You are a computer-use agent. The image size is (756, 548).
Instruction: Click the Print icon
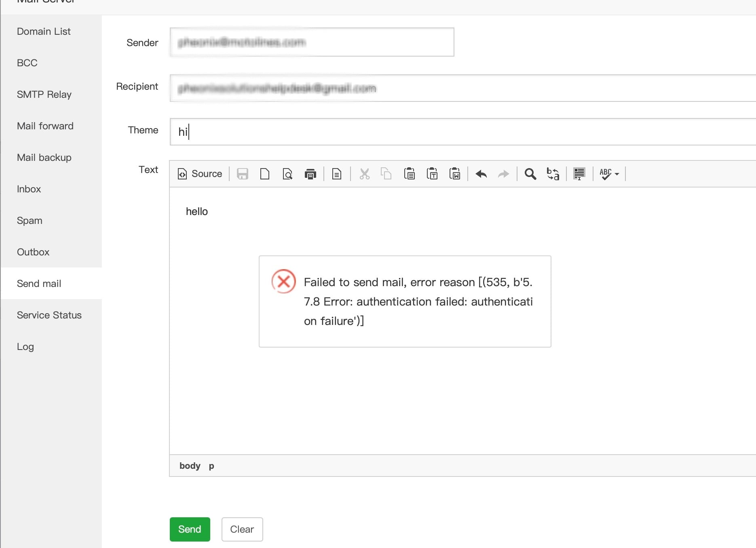[310, 174]
